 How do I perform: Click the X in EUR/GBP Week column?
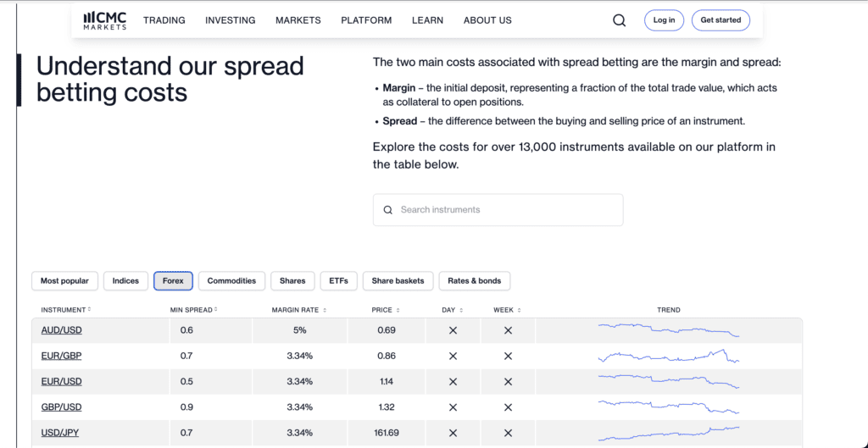click(509, 357)
